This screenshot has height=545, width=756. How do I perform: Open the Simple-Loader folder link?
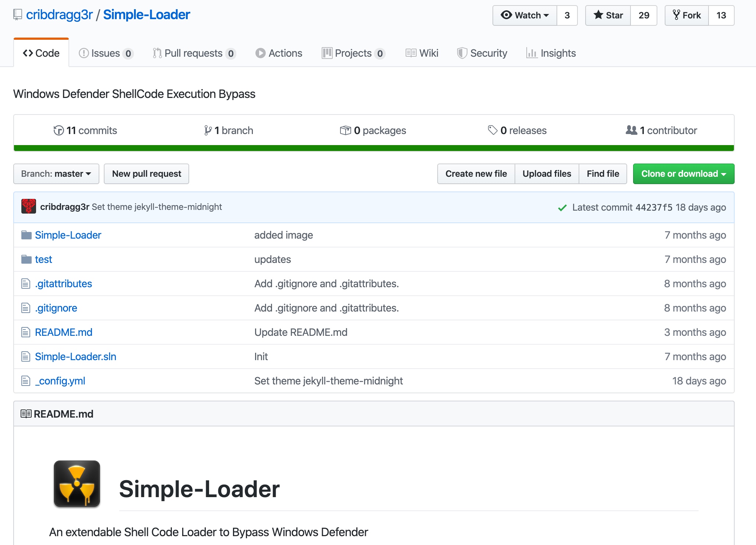tap(68, 235)
